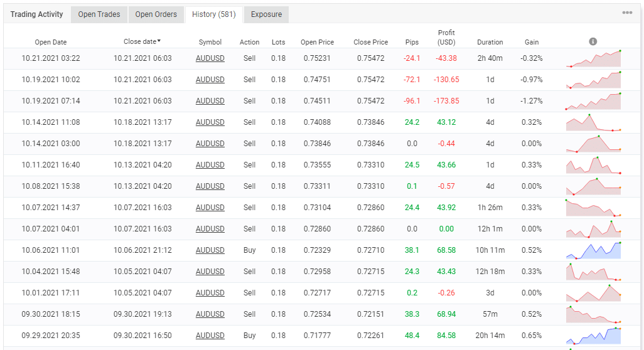Click AUDUSD symbol for the 10.06.2021 Buy trade
The width and height of the screenshot is (644, 350).
[210, 250]
